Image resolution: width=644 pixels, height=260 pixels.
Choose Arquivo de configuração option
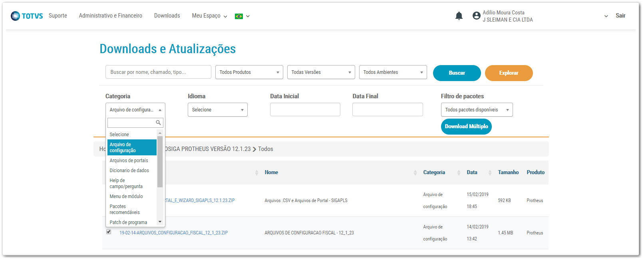click(132, 147)
